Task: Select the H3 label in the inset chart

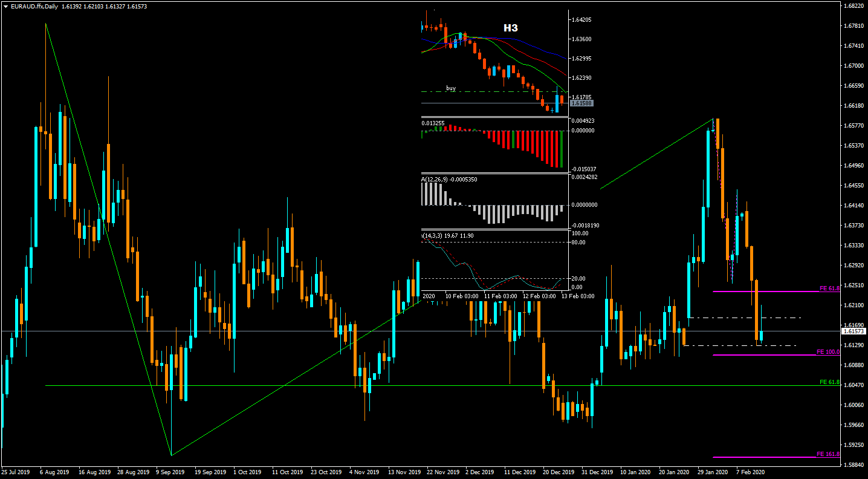Action: tap(511, 28)
